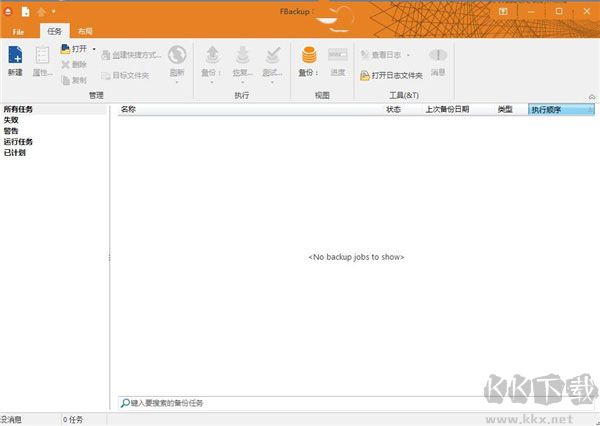Select the 警告 warnings filter

click(x=11, y=131)
